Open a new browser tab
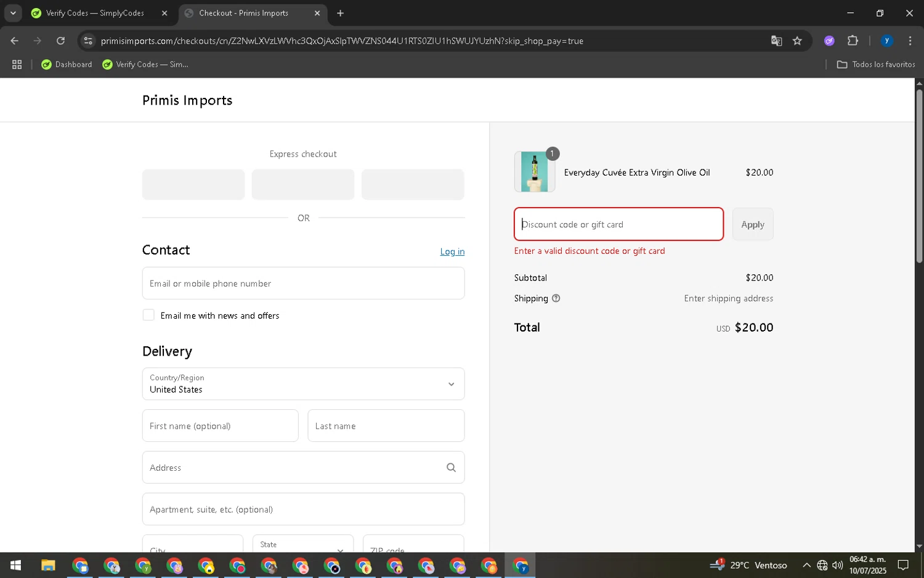 click(x=340, y=13)
